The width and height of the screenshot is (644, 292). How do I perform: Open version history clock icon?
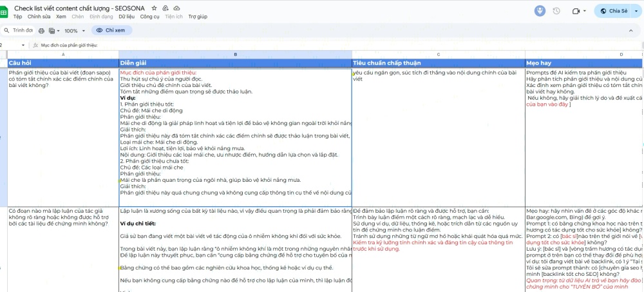click(556, 11)
